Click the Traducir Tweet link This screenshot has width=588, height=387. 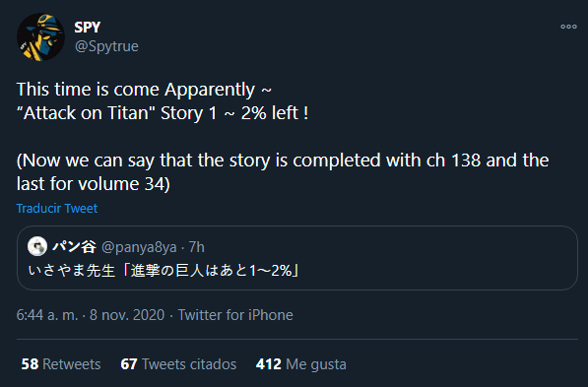point(57,208)
